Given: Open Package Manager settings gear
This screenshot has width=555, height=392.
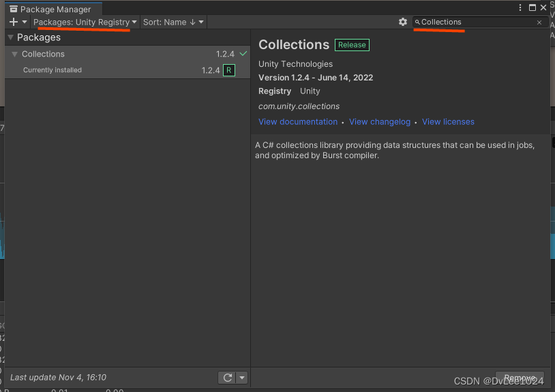Looking at the screenshot, I should (403, 22).
